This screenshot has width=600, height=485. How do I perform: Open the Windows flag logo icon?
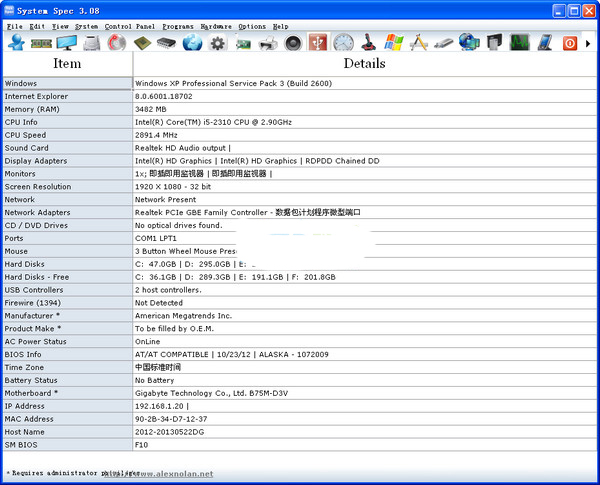coord(394,42)
